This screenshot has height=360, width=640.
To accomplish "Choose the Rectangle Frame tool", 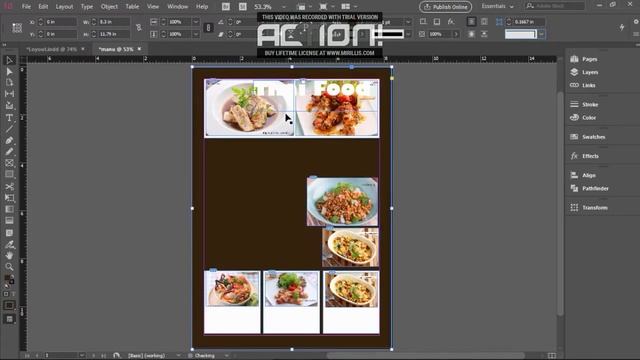I will pos(9,163).
